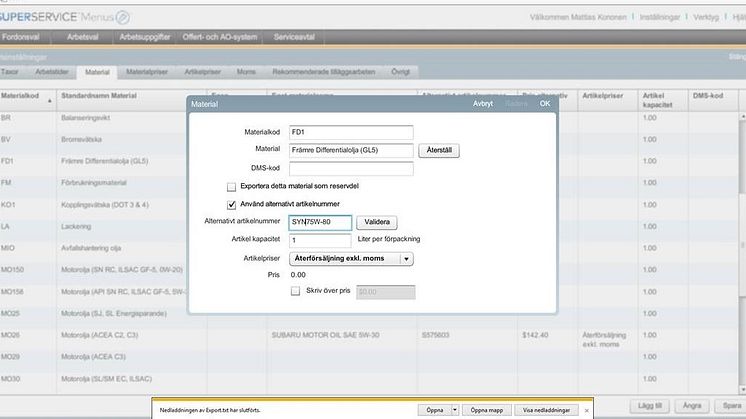Select the 'Förbrukningsmaterial' row text

point(94,183)
